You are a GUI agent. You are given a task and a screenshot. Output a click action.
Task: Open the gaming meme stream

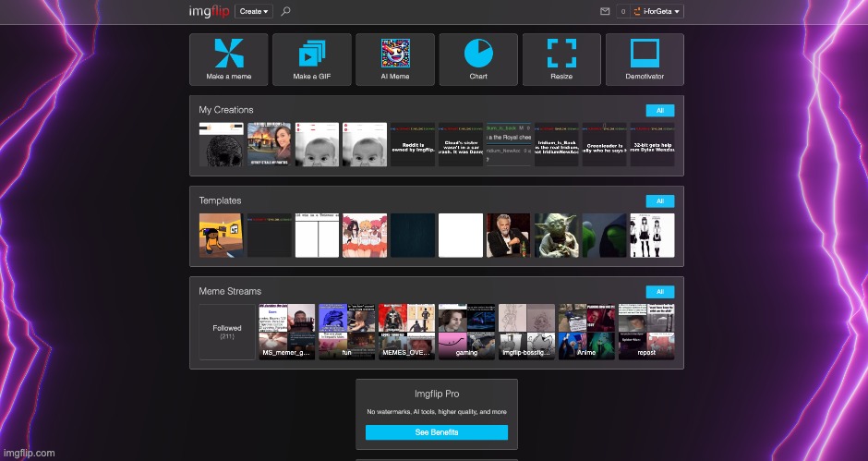click(466, 332)
